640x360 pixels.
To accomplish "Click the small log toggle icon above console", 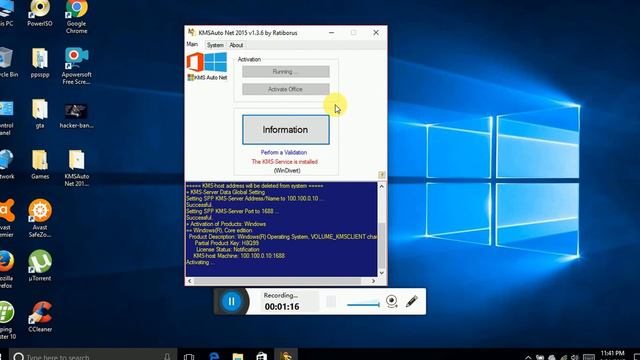I will pos(382,175).
